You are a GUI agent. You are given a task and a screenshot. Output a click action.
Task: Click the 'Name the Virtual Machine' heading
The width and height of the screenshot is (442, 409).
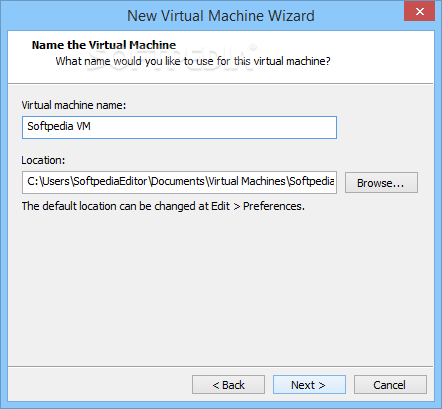[104, 45]
